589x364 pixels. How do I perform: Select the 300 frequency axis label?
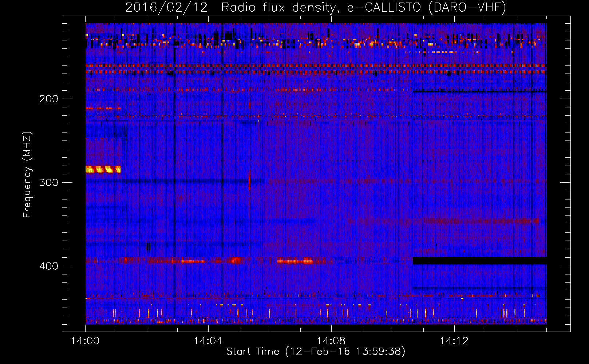pyautogui.click(x=49, y=182)
